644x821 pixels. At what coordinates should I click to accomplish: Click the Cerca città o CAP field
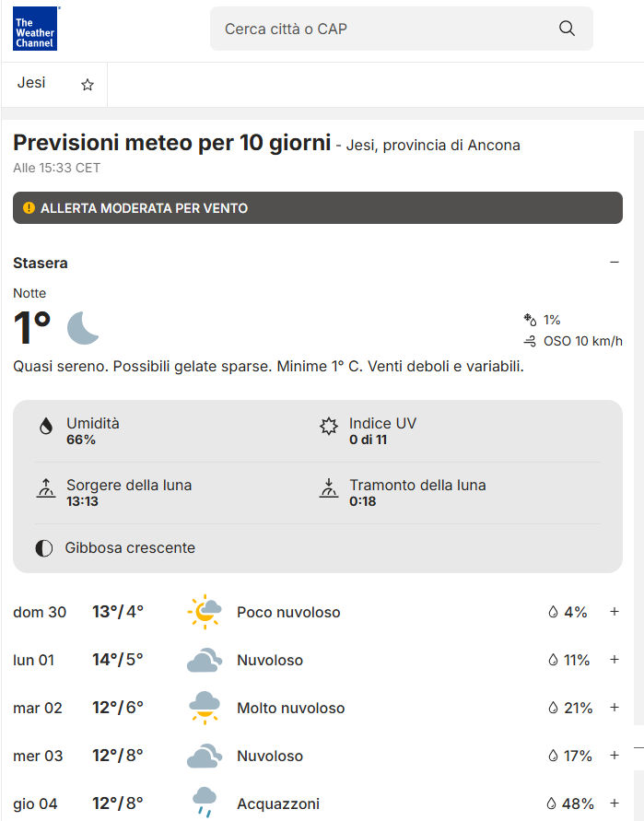pyautogui.click(x=387, y=29)
